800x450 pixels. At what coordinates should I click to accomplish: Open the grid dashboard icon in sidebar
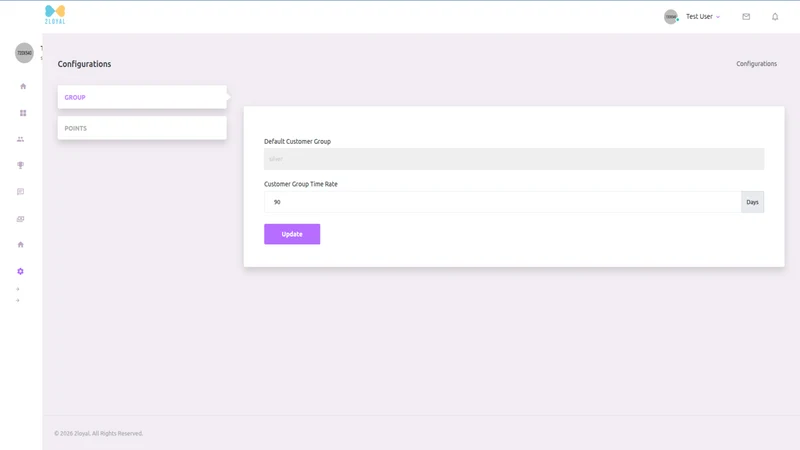click(23, 113)
